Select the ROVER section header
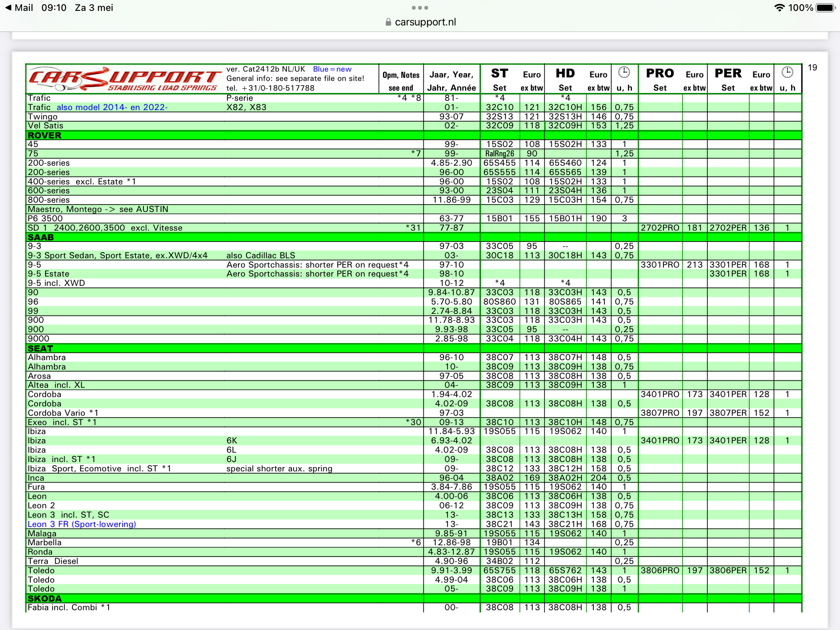The height and width of the screenshot is (630, 840). pyautogui.click(x=44, y=135)
